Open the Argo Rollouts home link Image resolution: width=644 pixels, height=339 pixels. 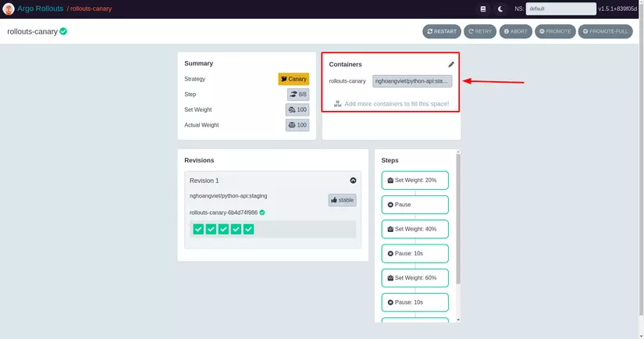(x=41, y=9)
